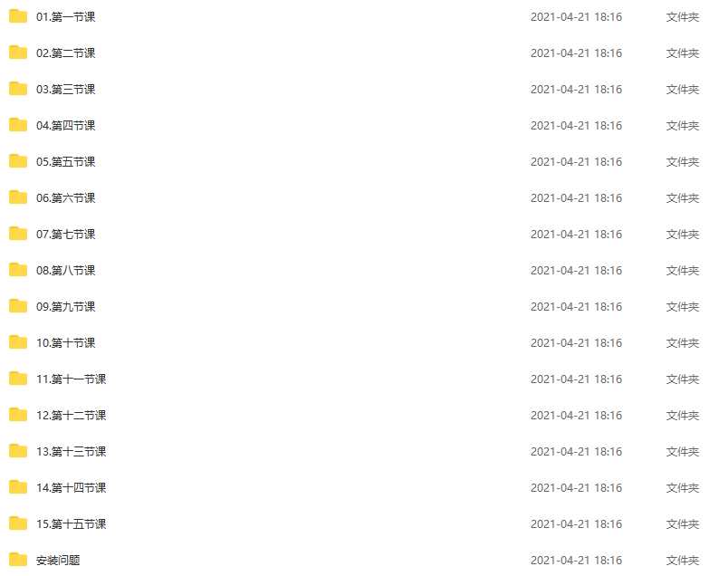
Task: Click folder icon for 02.第二节课
Action: pos(18,53)
